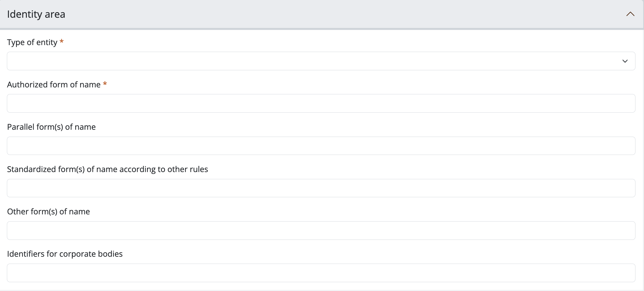Click the divider line under the Identity area header
The width and height of the screenshot is (644, 291).
(x=321, y=29)
